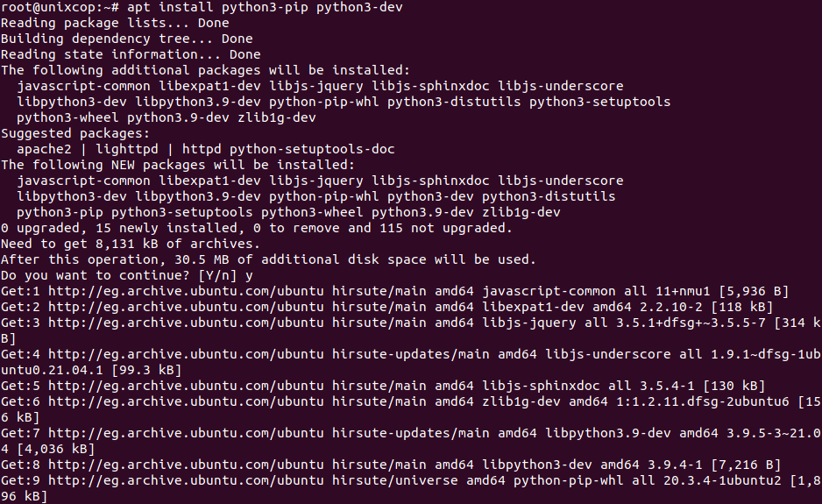Click the Get:9 hirsute/universe URL

click(x=186, y=479)
